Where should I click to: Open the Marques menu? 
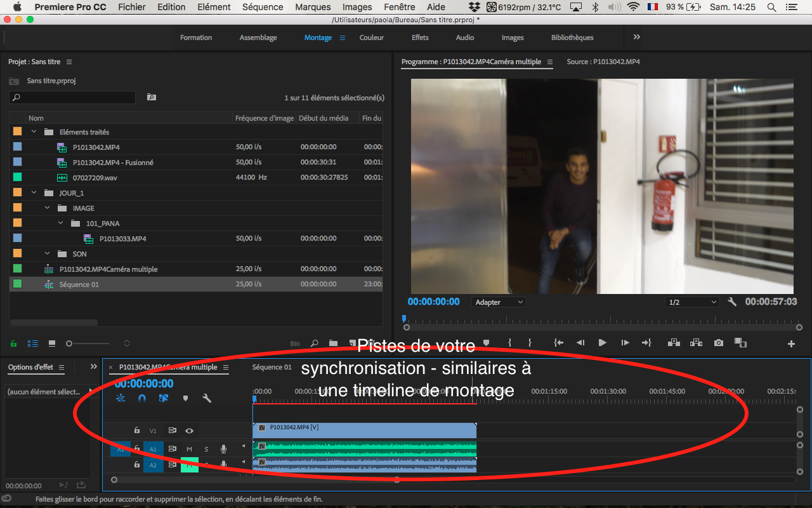(313, 7)
